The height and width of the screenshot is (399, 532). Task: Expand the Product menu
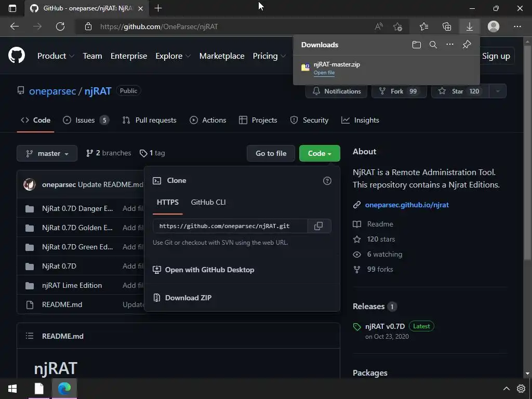pyautogui.click(x=56, y=56)
